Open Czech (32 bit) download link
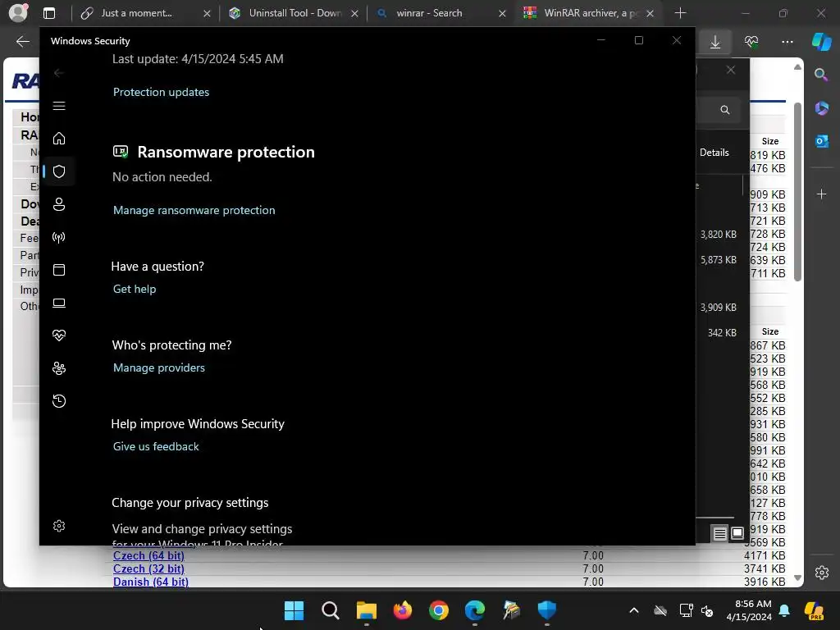The width and height of the screenshot is (840, 630). (148, 568)
